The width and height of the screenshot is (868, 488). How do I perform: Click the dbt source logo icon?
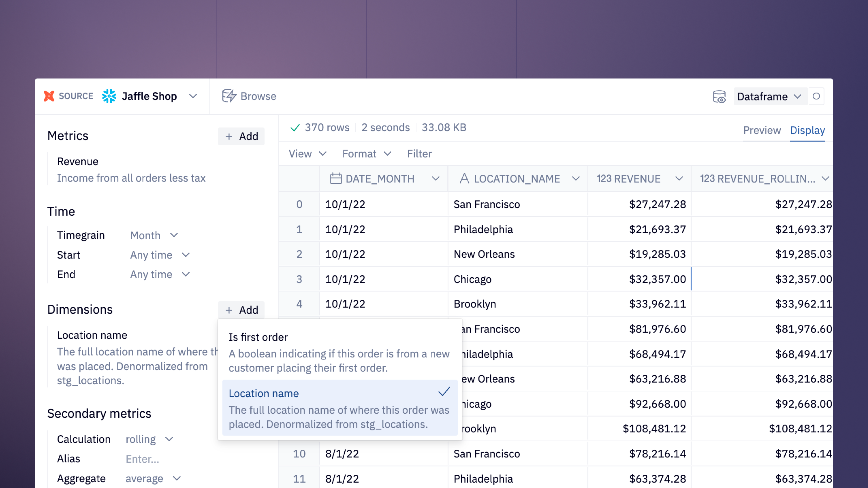(49, 96)
